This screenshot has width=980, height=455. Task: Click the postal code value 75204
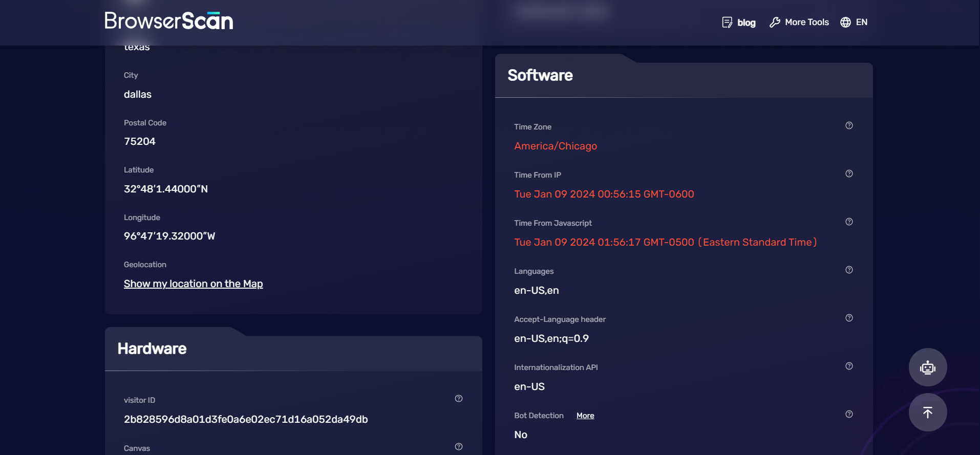[x=139, y=141]
